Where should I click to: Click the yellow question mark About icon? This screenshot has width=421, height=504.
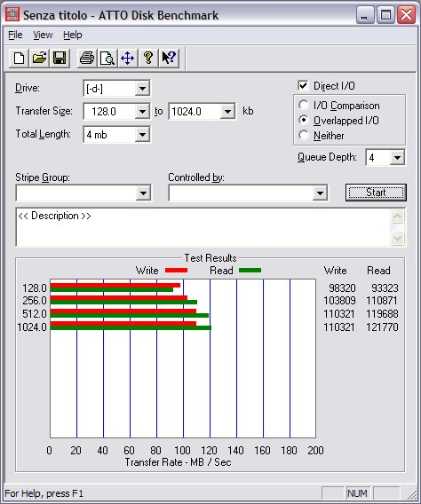click(148, 59)
